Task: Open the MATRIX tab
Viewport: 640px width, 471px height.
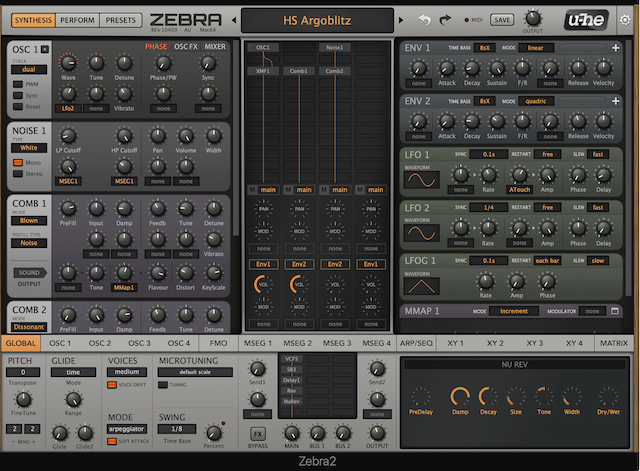Action: pos(613,343)
